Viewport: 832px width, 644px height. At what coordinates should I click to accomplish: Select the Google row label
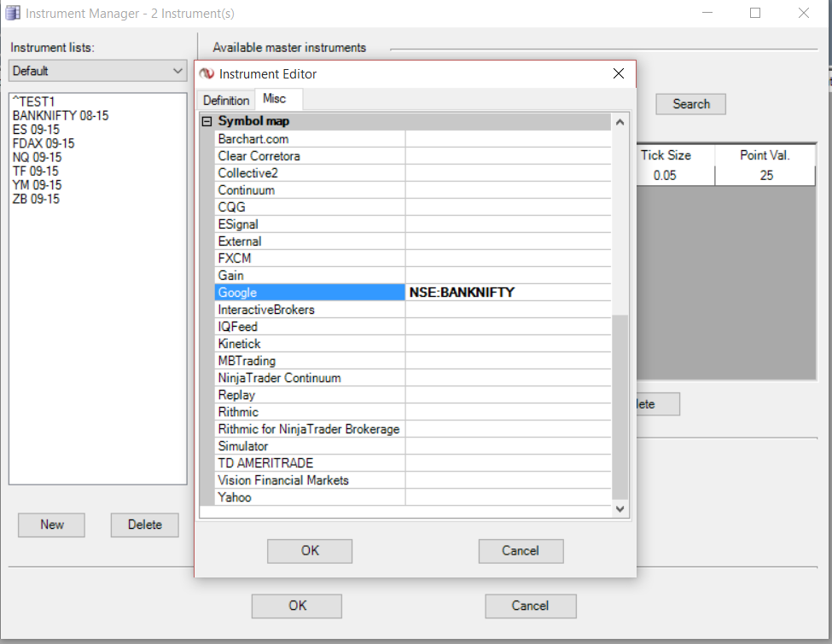coord(310,293)
